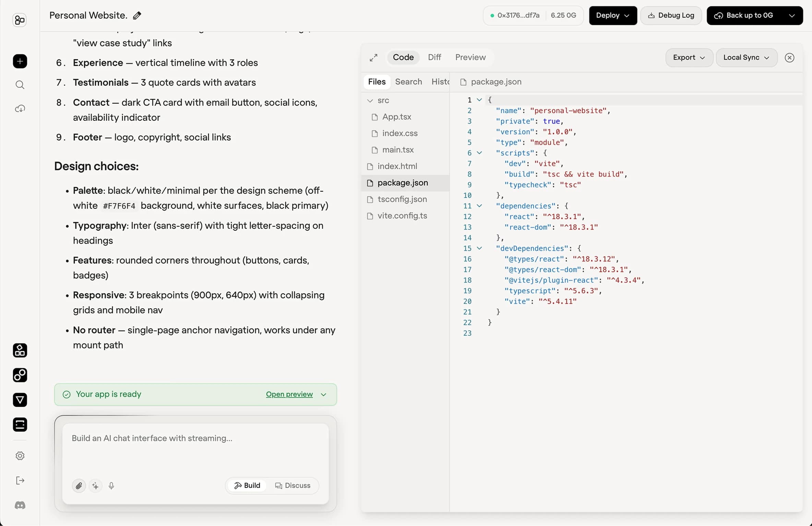Click the Debug Log button
This screenshot has width=812, height=526.
(x=671, y=15)
